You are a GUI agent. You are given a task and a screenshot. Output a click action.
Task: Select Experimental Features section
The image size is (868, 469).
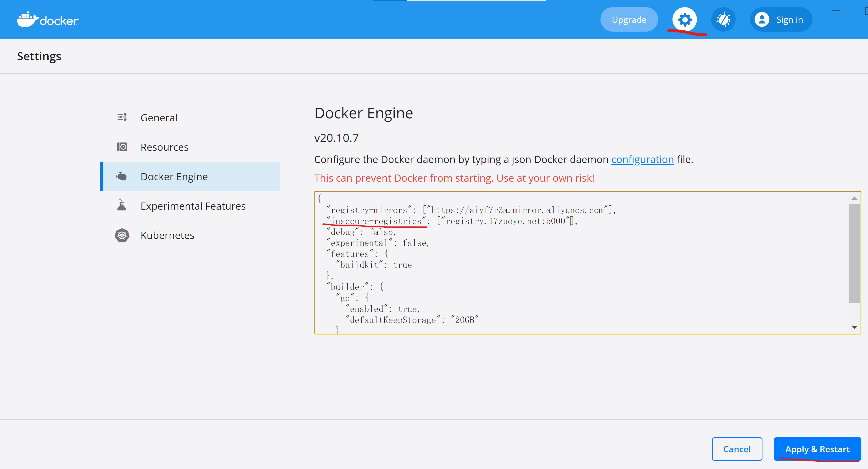193,206
